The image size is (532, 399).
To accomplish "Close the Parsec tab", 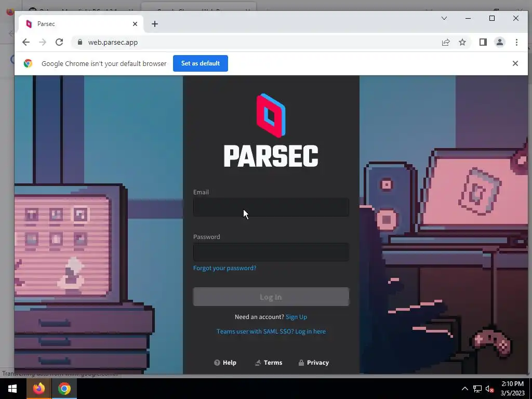I will (x=135, y=24).
